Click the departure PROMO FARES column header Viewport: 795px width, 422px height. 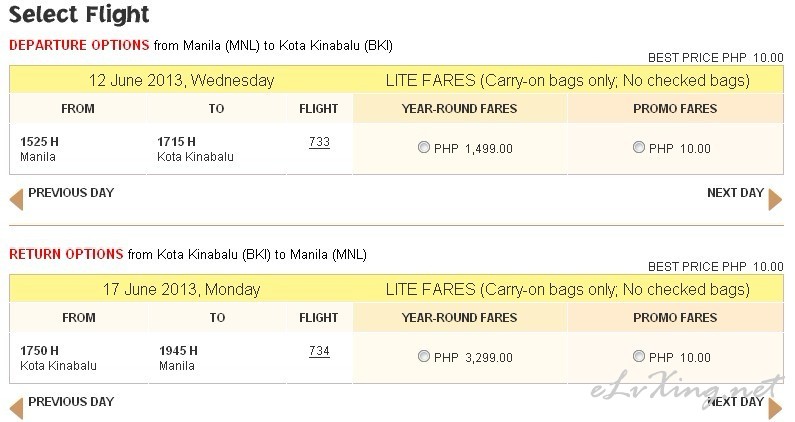[675, 109]
